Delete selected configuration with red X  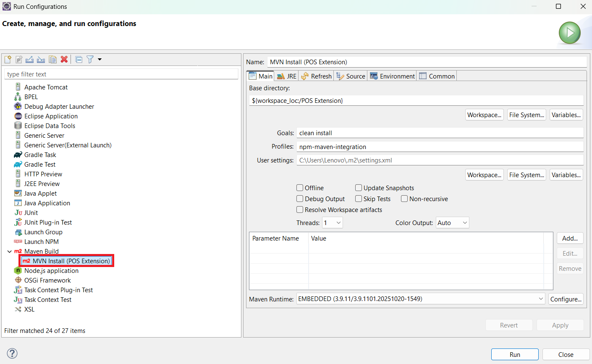pos(64,60)
